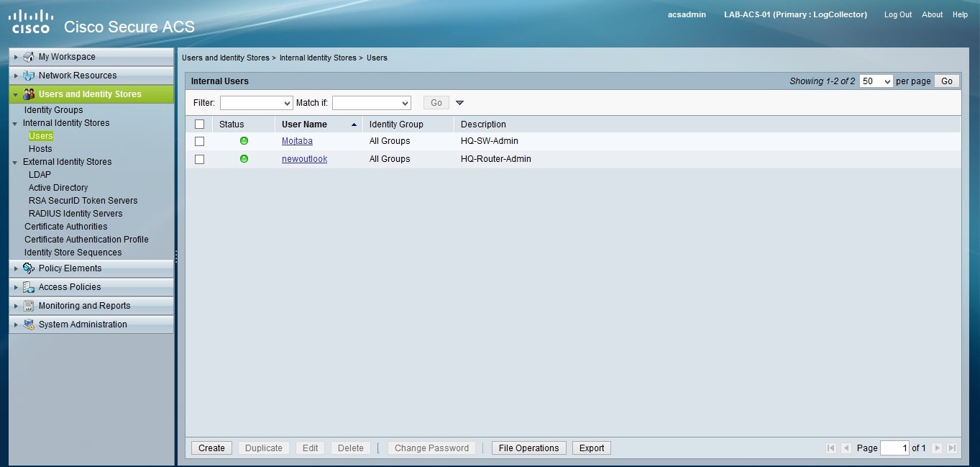Open LDAP external identity store
This screenshot has height=467, width=980.
tap(40, 175)
